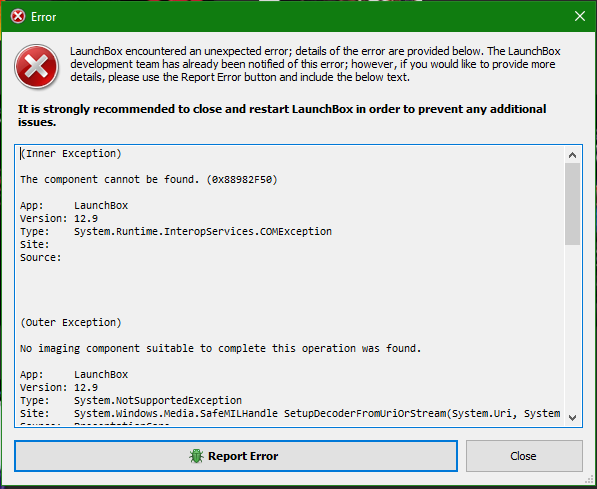Click the red error icon in the title bar
This screenshot has height=489, width=597.
coord(18,16)
